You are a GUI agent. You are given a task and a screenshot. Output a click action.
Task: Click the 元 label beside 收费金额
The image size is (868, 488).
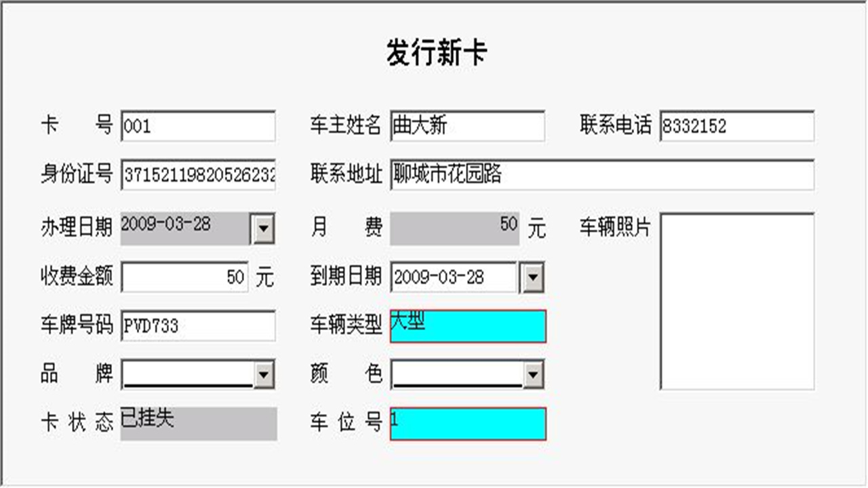tap(270, 277)
